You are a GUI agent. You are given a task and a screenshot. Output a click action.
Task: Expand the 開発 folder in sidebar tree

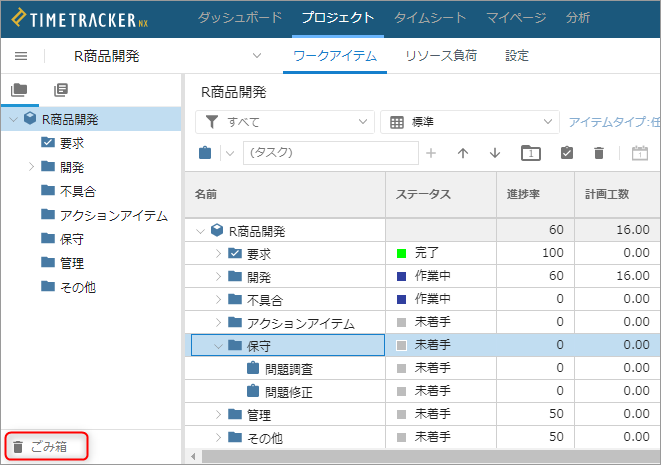pos(31,167)
